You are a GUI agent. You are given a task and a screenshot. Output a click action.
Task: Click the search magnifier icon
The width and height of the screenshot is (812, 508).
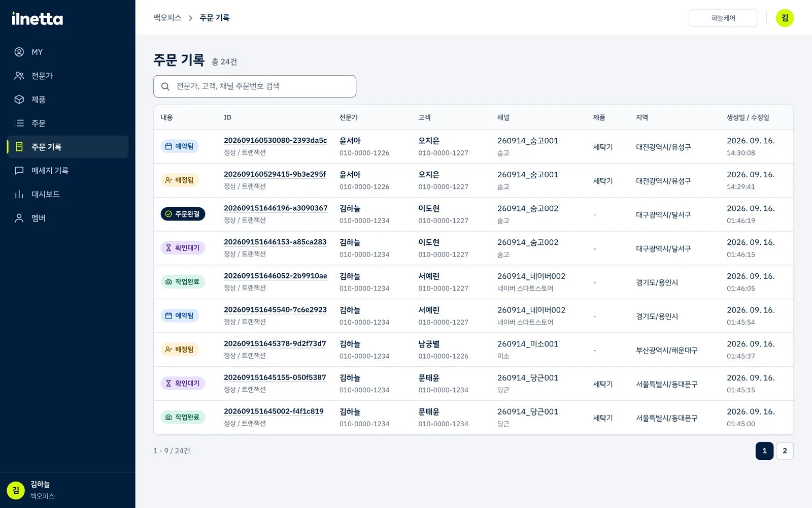coord(165,86)
